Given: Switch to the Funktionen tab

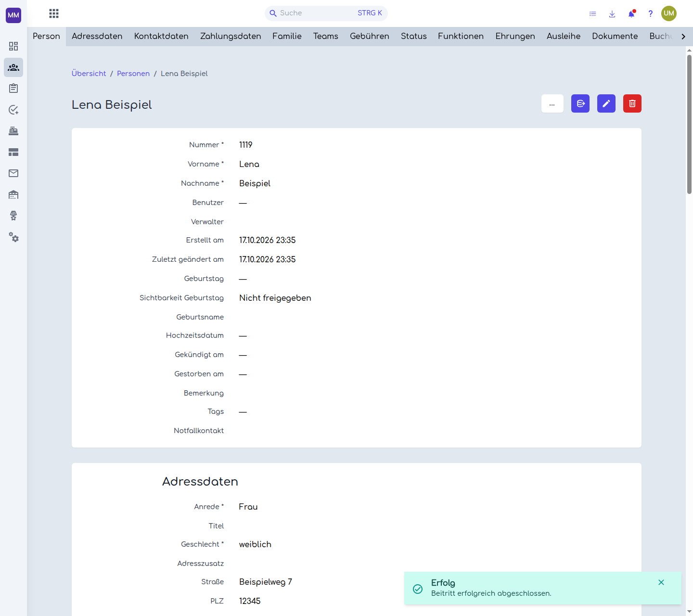Looking at the screenshot, I should 461,37.
